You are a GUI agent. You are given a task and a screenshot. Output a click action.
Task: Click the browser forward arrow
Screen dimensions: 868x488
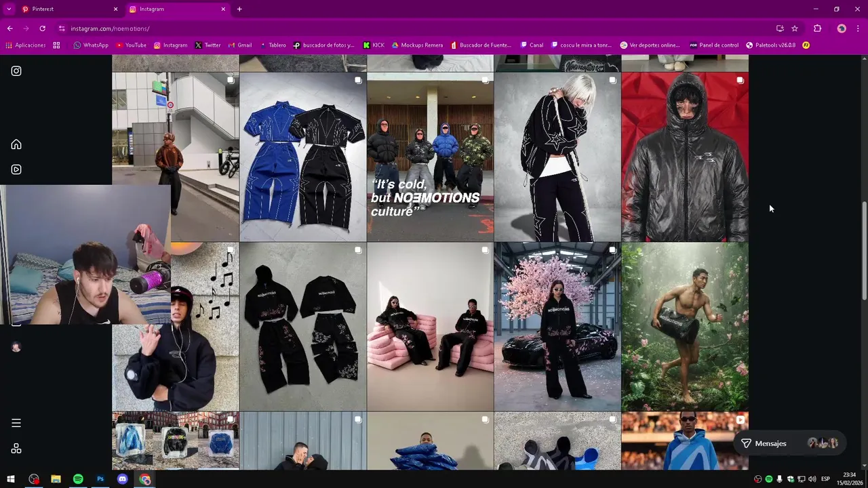point(26,28)
